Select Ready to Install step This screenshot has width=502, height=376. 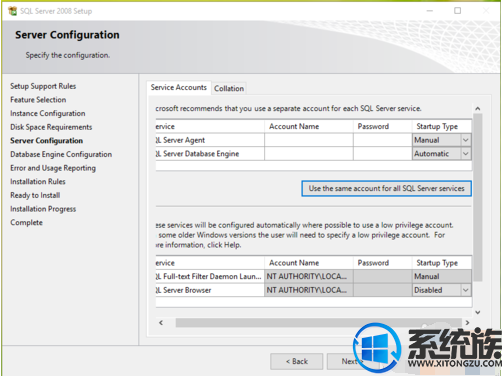coord(35,195)
